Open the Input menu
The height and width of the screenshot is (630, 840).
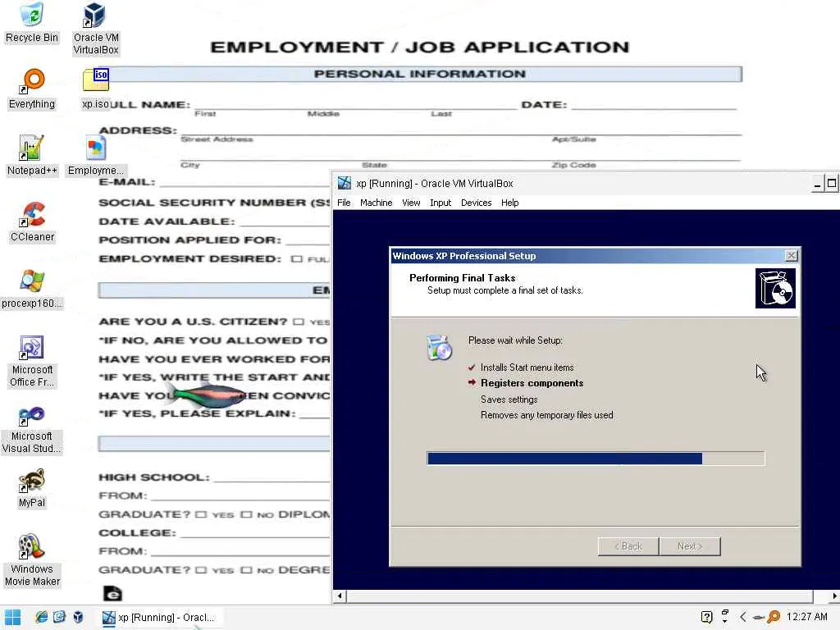(x=441, y=203)
